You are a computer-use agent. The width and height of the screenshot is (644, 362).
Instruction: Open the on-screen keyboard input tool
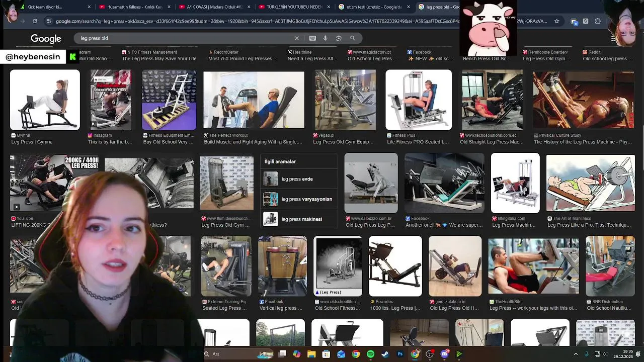(312, 38)
